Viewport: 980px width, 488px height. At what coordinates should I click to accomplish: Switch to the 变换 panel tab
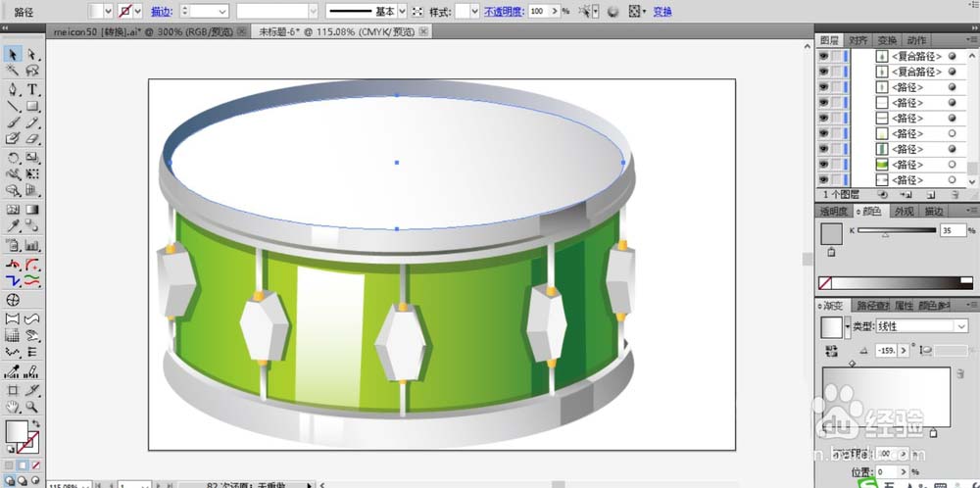(887, 40)
